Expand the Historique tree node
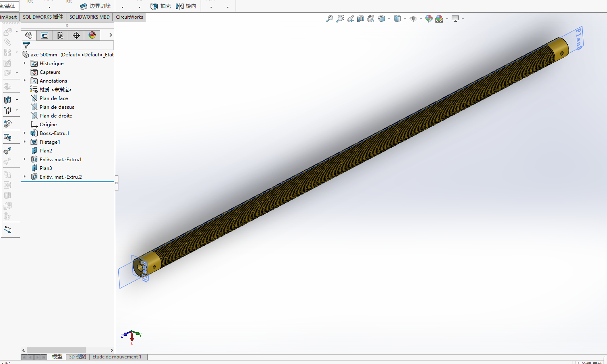Viewport: 607px width, 364px height. (25, 63)
